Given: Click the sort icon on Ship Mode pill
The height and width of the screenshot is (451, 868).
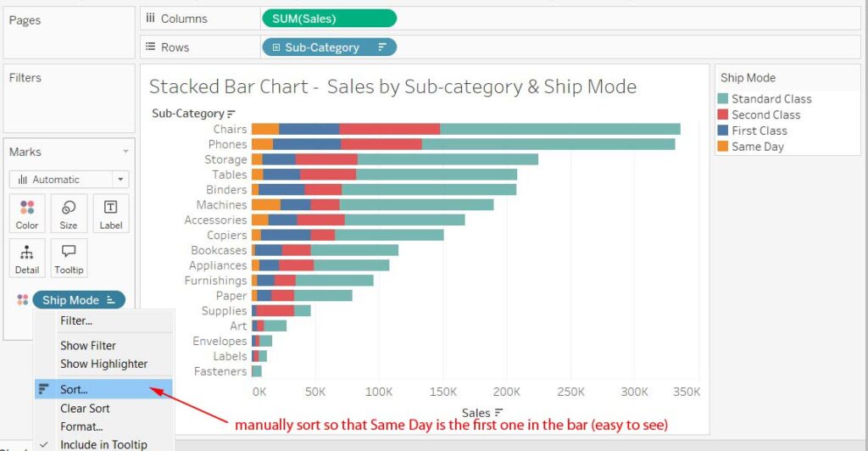Looking at the screenshot, I should (110, 300).
